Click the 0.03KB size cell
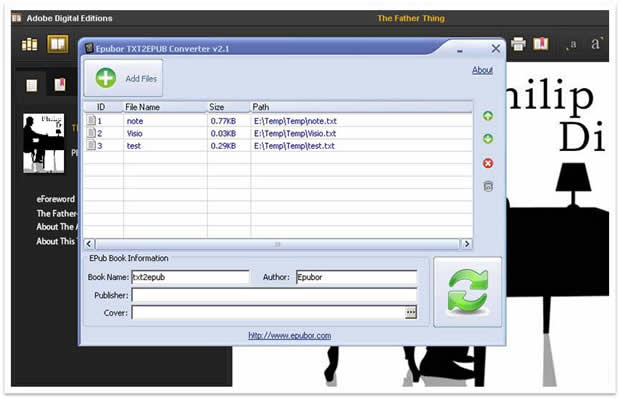 coord(223,133)
